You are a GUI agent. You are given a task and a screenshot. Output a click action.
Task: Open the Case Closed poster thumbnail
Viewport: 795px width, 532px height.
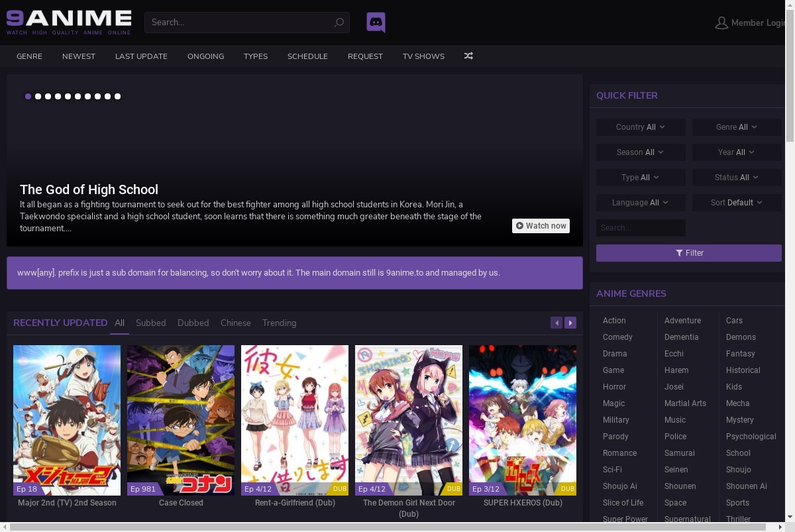point(181,420)
